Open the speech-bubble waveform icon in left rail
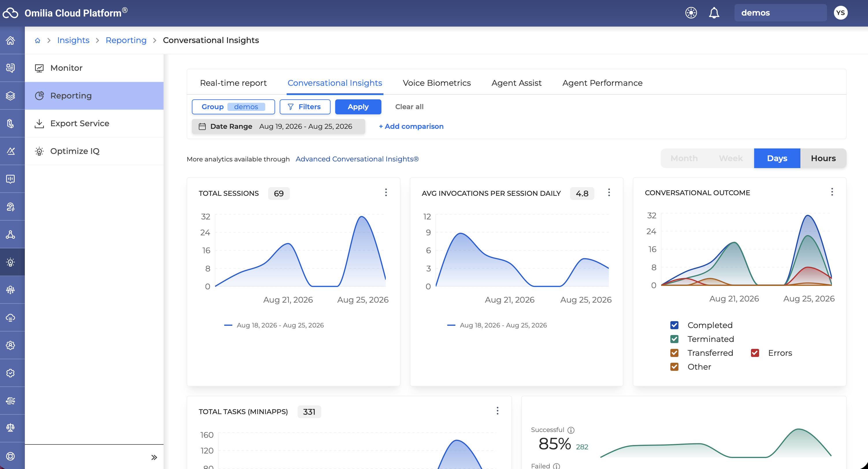Viewport: 868px width, 469px height. (x=10, y=179)
